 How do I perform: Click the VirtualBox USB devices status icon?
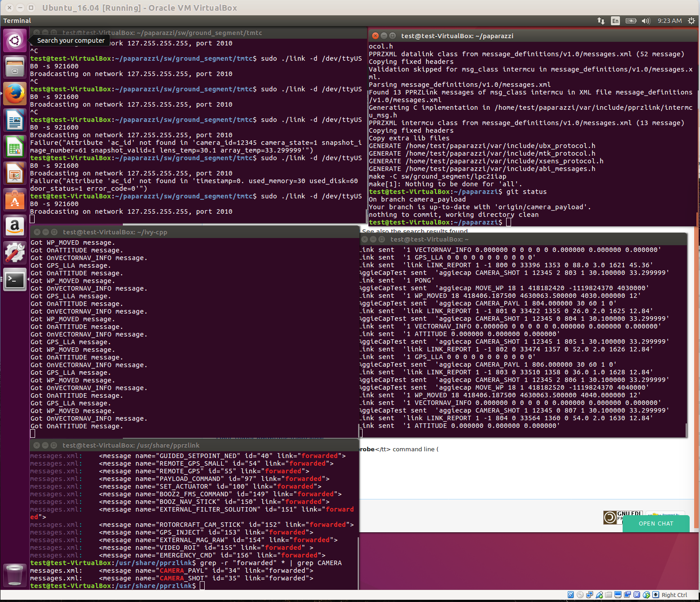[599, 595]
